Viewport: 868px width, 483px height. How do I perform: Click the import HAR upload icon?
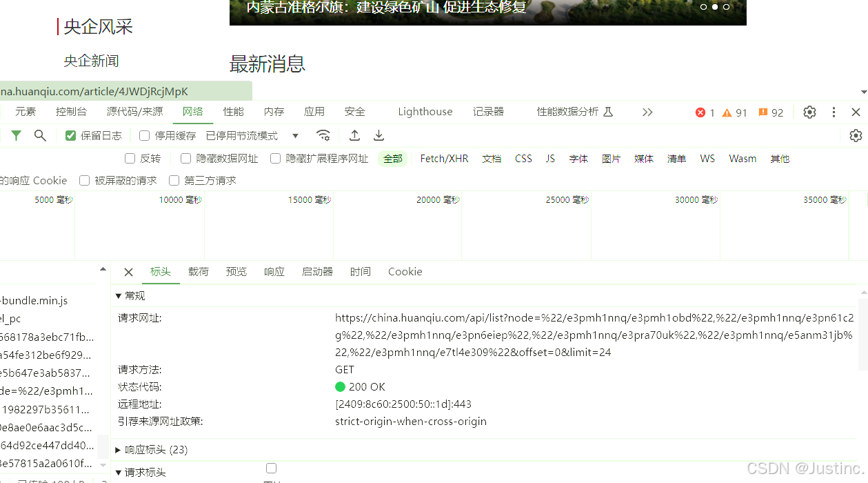(x=354, y=135)
